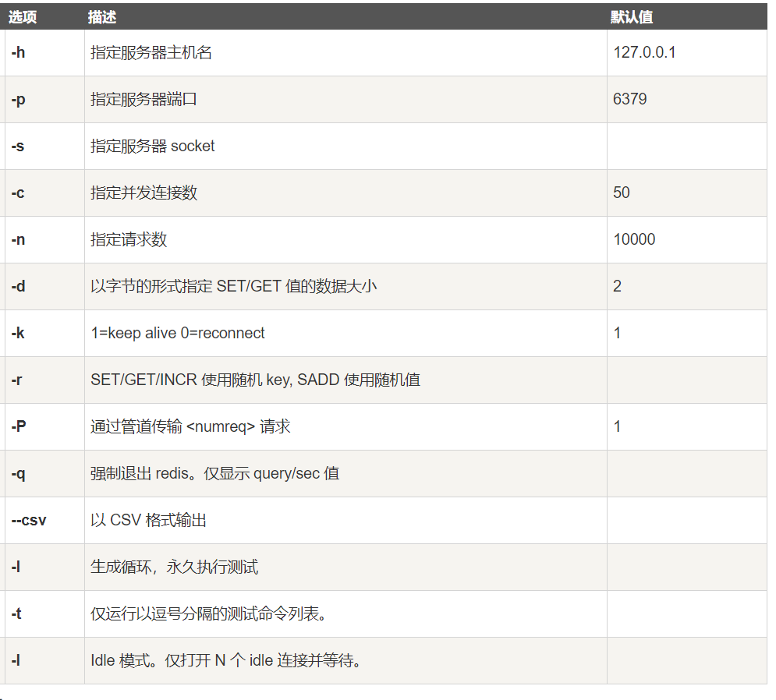Select default value 2 in -d row
The width and height of the screenshot is (776, 700).
617,286
